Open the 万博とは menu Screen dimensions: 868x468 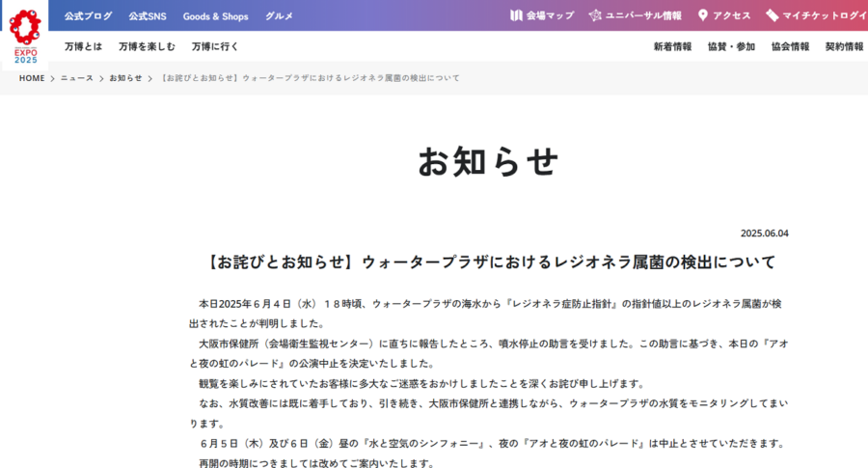pos(83,46)
